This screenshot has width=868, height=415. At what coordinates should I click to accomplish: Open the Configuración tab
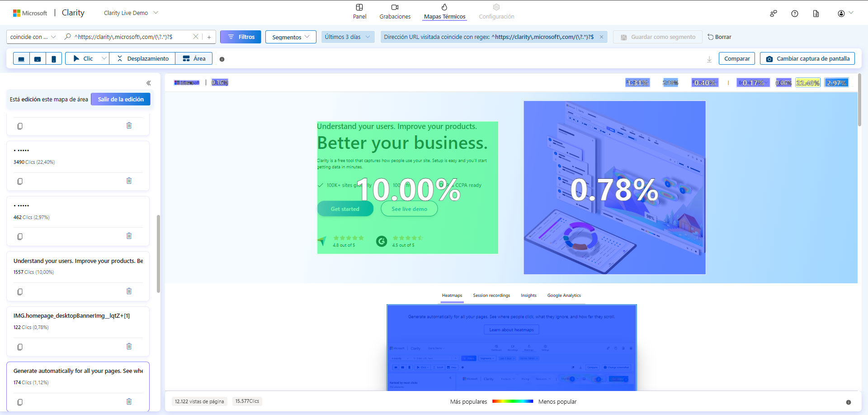coord(496,12)
